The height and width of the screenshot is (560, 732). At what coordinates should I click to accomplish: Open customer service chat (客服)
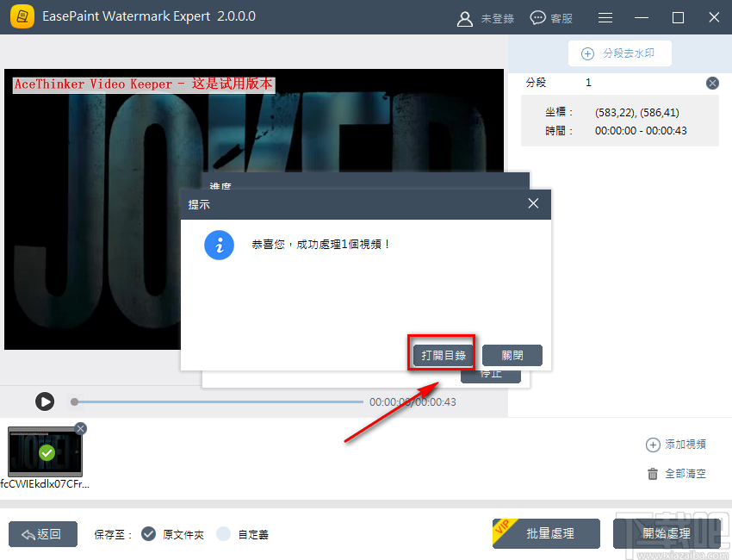tap(551, 18)
